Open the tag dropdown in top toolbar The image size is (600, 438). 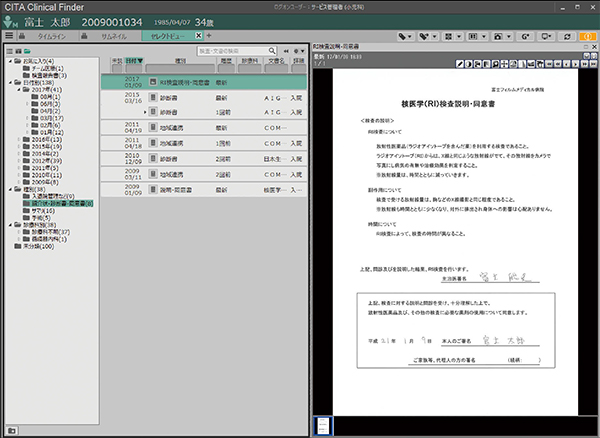click(407, 35)
